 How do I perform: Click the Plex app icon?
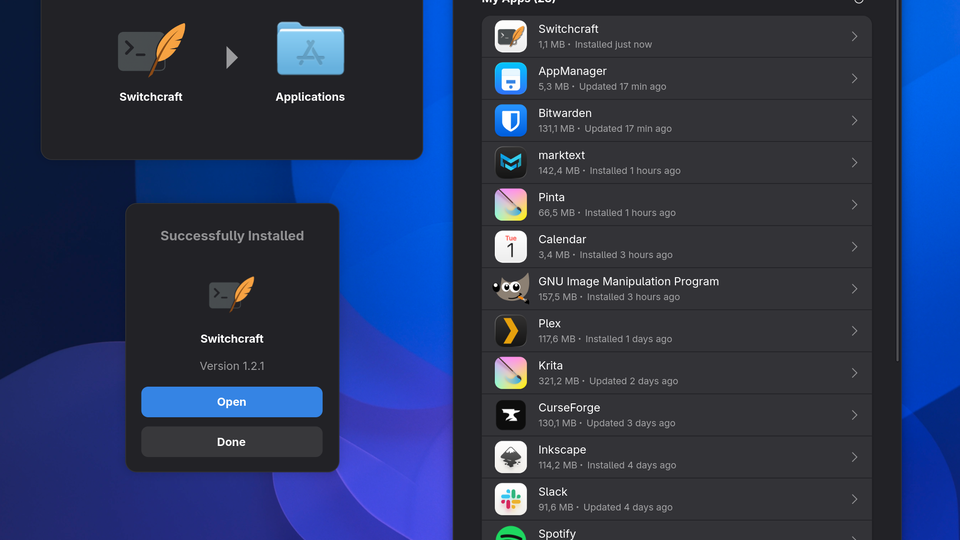point(511,331)
